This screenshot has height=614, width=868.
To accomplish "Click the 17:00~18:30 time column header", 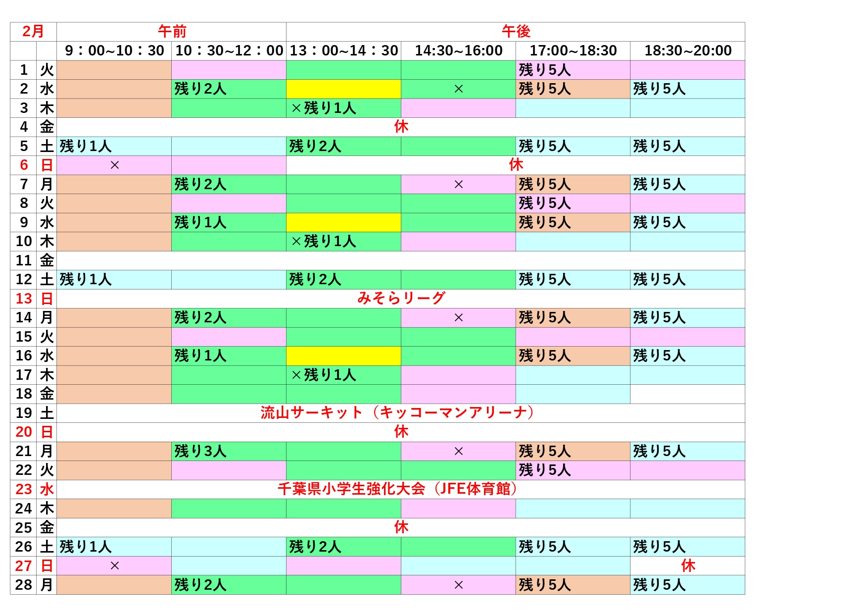I will [573, 51].
